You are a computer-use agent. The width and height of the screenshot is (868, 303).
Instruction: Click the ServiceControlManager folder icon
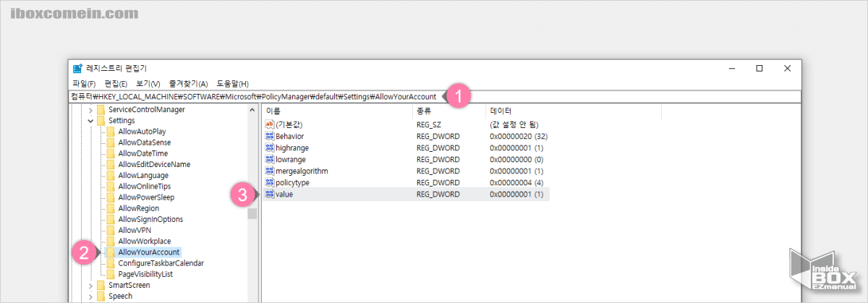pos(101,110)
